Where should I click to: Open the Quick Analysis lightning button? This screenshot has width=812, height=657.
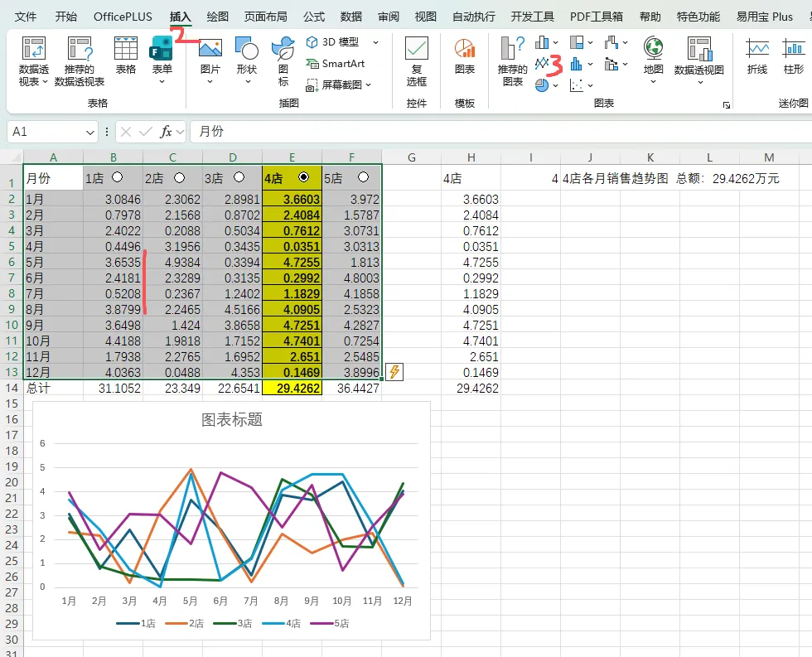(394, 372)
